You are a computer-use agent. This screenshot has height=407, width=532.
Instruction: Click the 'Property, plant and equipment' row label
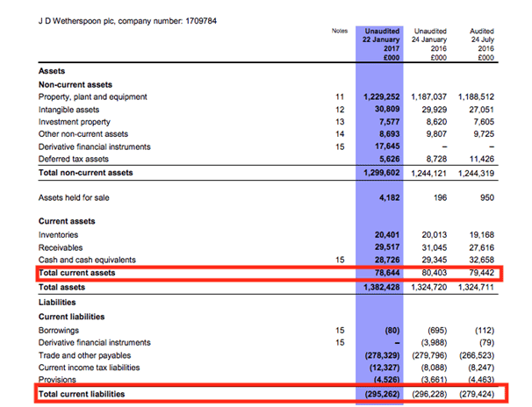click(93, 96)
